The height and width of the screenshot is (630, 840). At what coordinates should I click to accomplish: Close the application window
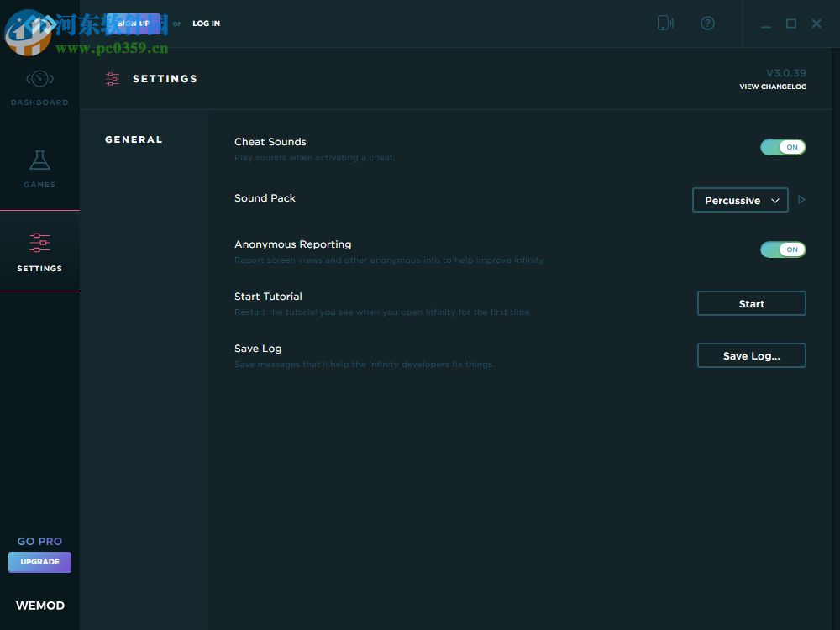[x=816, y=24]
